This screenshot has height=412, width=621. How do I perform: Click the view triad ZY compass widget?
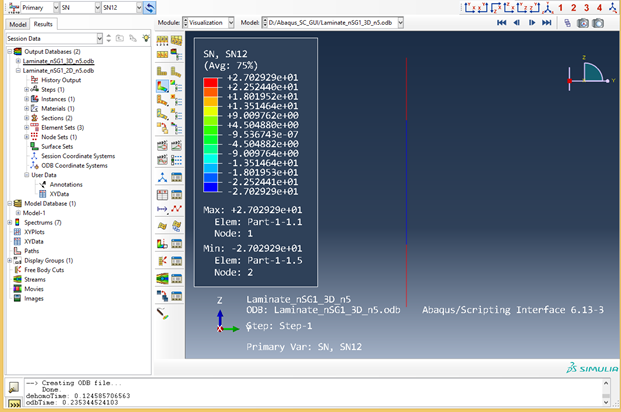point(589,74)
